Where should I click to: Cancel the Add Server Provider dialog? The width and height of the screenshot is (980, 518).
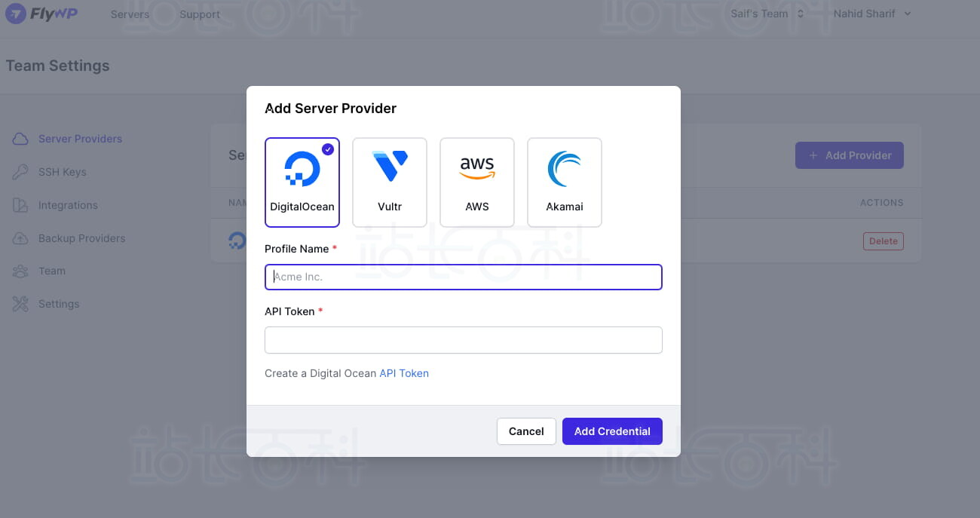click(526, 431)
